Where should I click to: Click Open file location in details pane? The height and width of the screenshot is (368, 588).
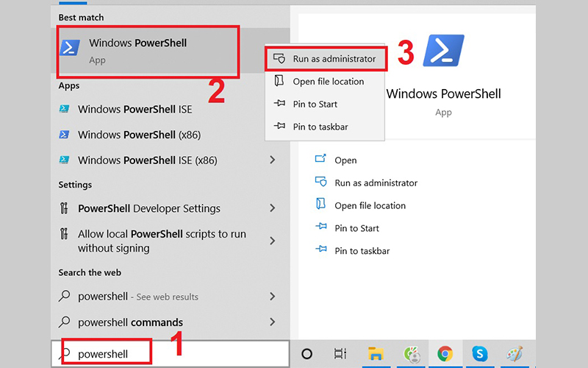coord(370,205)
